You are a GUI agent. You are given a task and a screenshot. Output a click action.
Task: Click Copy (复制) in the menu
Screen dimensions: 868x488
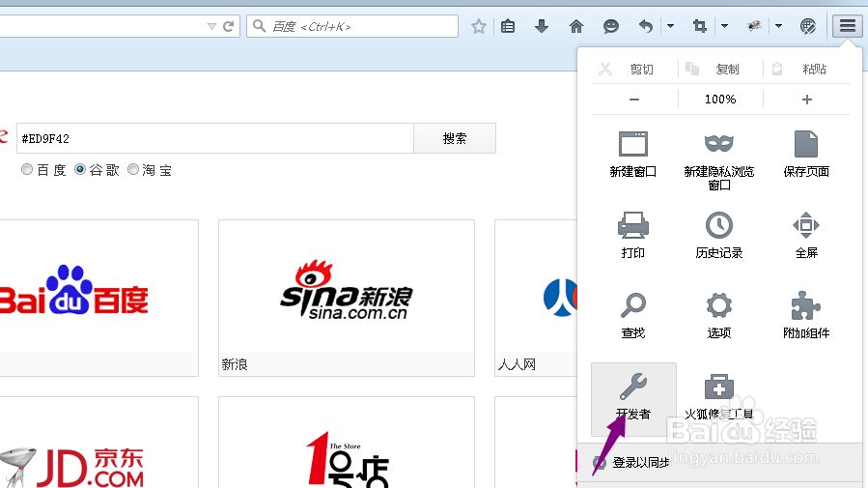click(x=720, y=70)
